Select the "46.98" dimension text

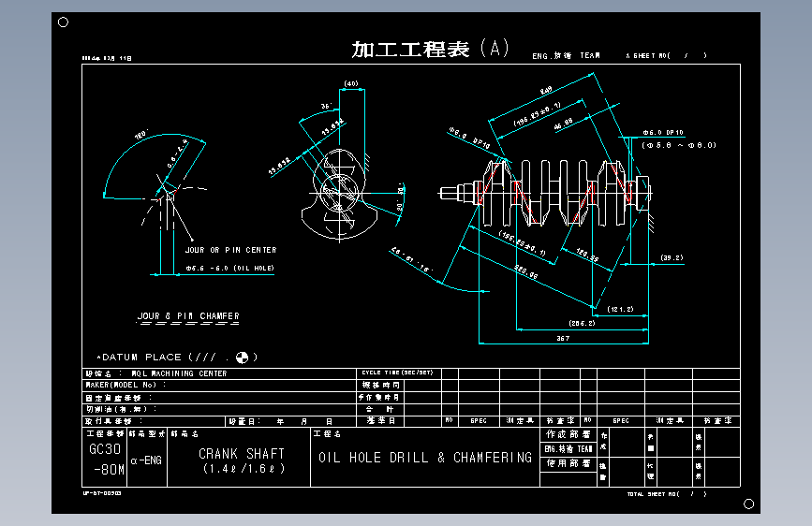click(564, 124)
